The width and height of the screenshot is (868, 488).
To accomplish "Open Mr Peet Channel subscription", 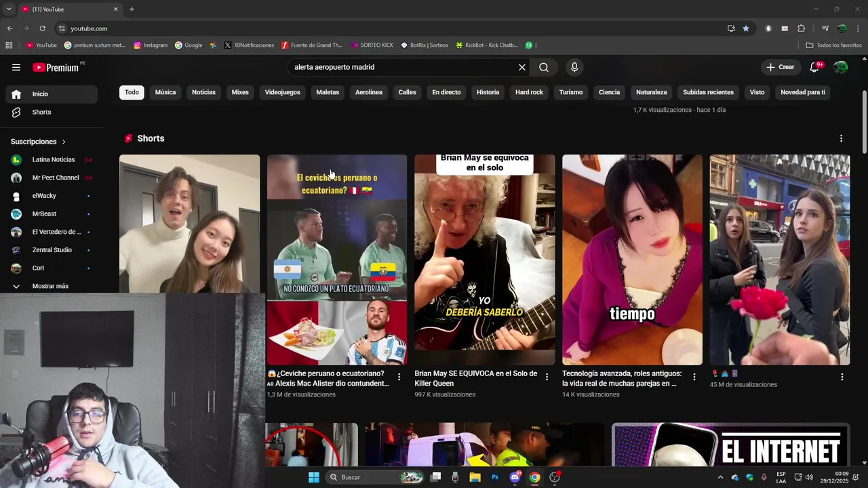I will tap(52, 178).
